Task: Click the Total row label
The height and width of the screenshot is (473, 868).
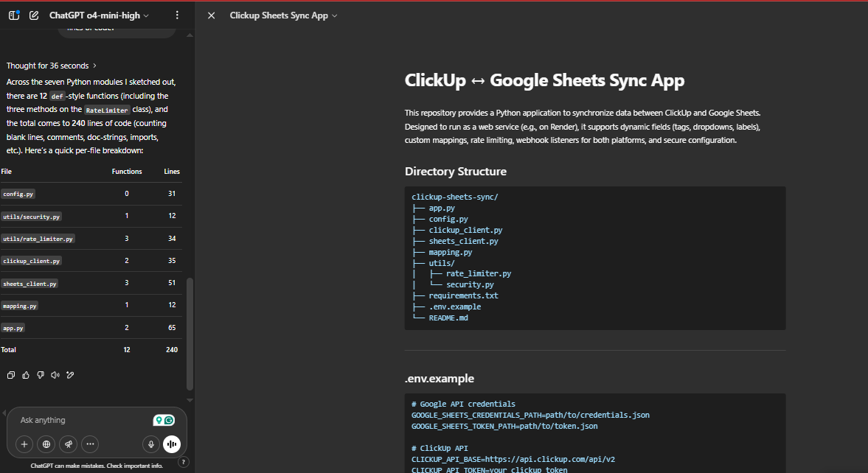Action: 8,350
